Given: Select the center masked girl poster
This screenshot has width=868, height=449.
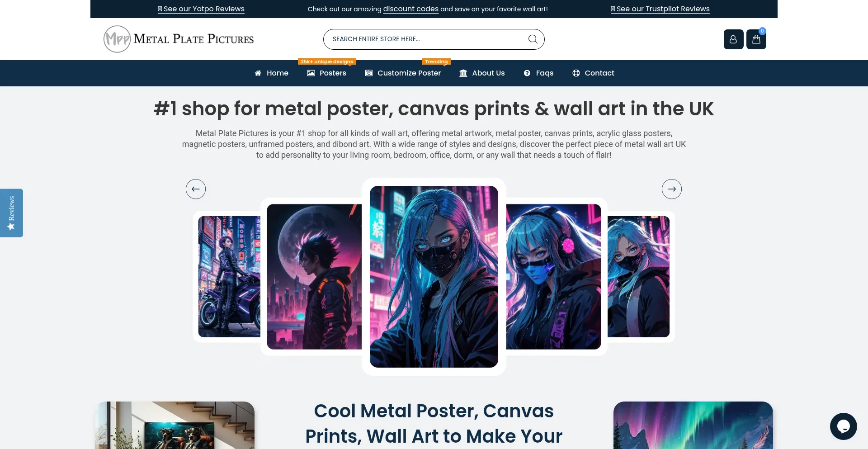Looking at the screenshot, I should tap(434, 276).
